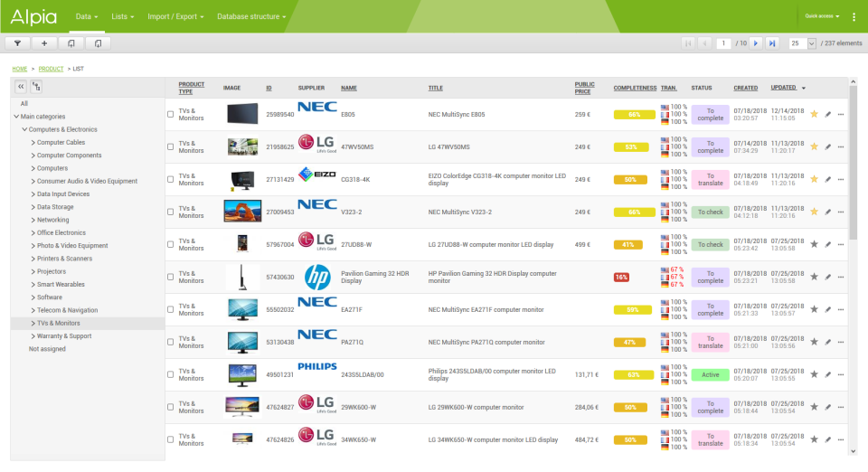The width and height of the screenshot is (868, 472).
Task: Click the plus add-product button
Action: click(x=44, y=43)
